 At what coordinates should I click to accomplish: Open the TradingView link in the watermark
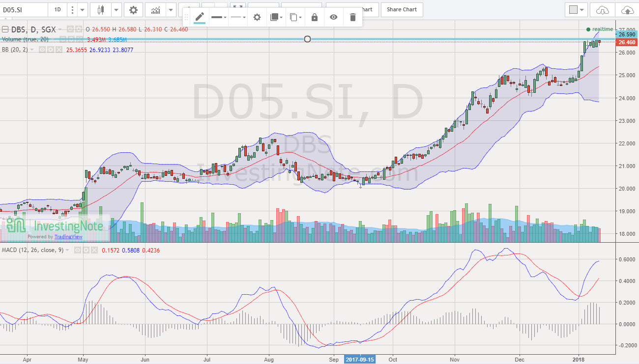point(68,236)
